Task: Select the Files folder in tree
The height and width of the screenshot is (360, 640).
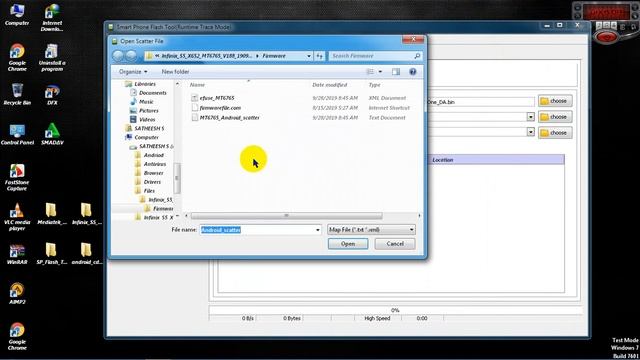Action: (149, 191)
